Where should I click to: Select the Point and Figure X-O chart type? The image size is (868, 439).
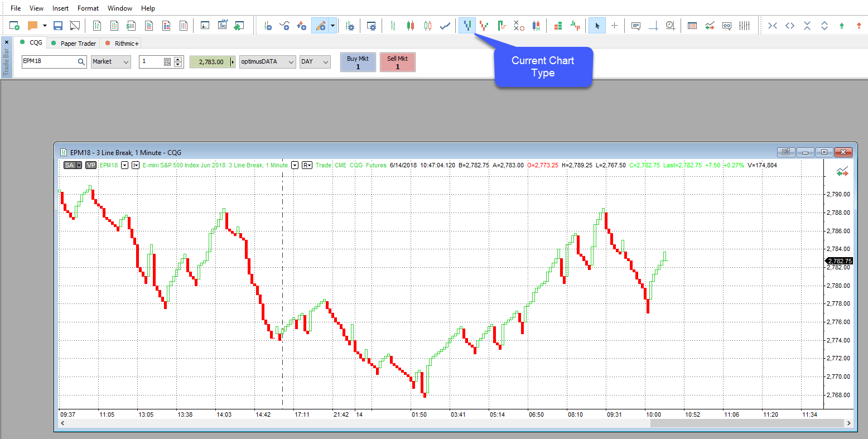(x=519, y=26)
